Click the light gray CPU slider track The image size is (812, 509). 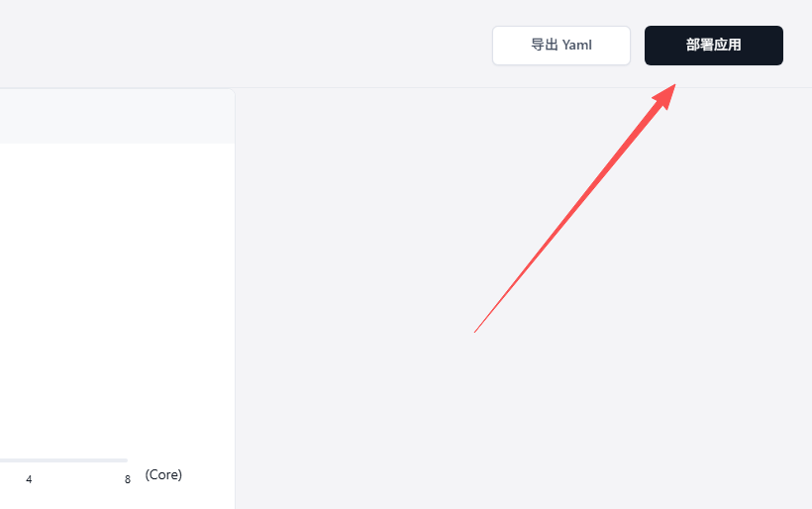(63, 460)
